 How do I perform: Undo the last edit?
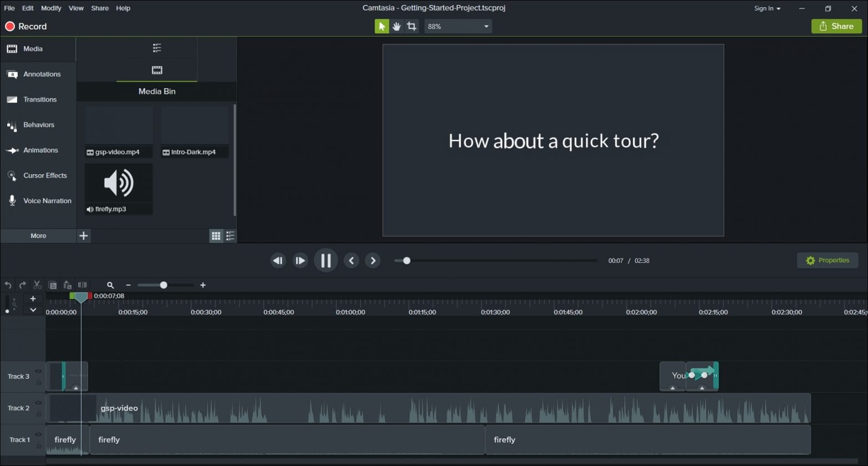click(8, 285)
